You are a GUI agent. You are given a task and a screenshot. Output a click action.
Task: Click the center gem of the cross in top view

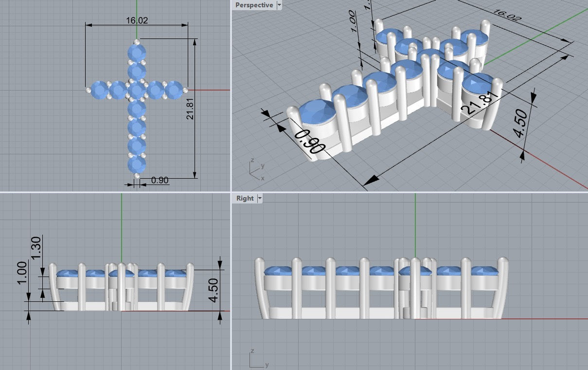[x=137, y=90]
